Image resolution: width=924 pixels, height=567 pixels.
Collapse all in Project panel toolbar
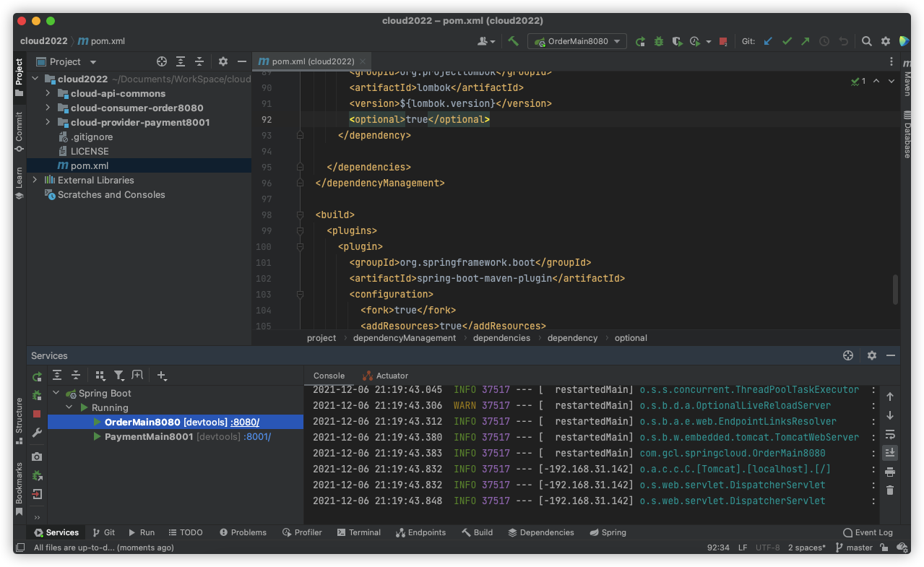point(199,61)
